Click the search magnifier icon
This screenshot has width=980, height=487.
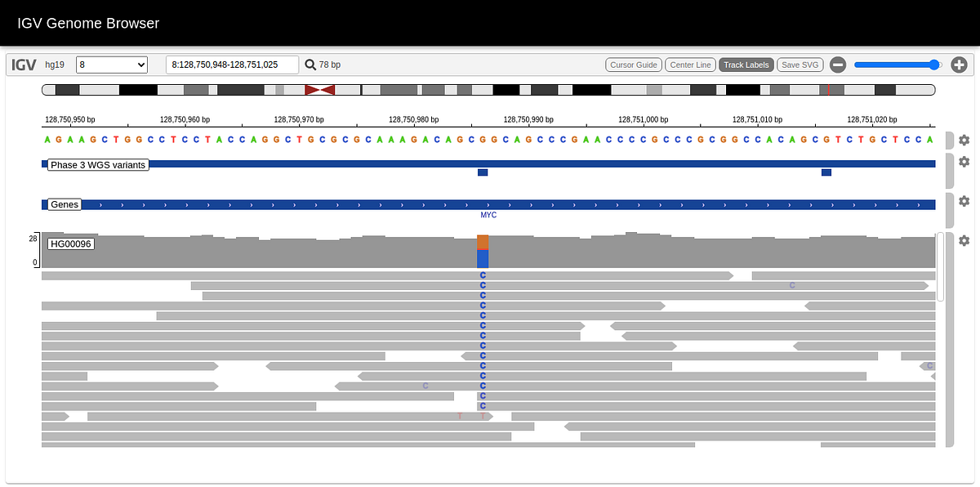[x=310, y=64]
